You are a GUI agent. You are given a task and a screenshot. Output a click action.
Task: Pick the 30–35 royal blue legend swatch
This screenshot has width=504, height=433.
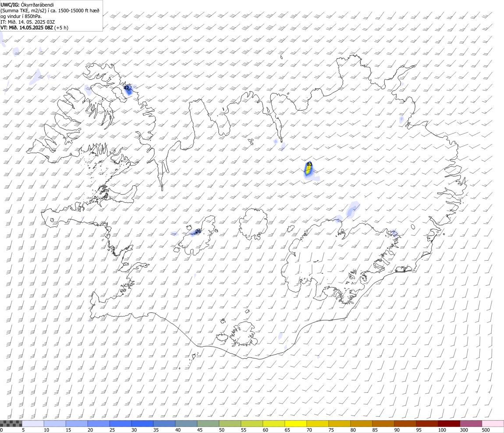coord(142,423)
